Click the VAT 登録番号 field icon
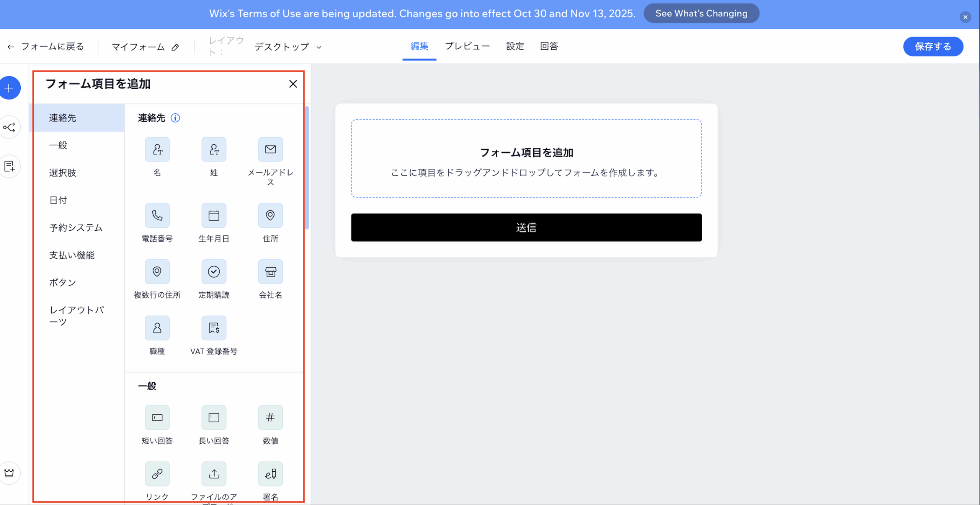The image size is (980, 505). click(x=214, y=328)
